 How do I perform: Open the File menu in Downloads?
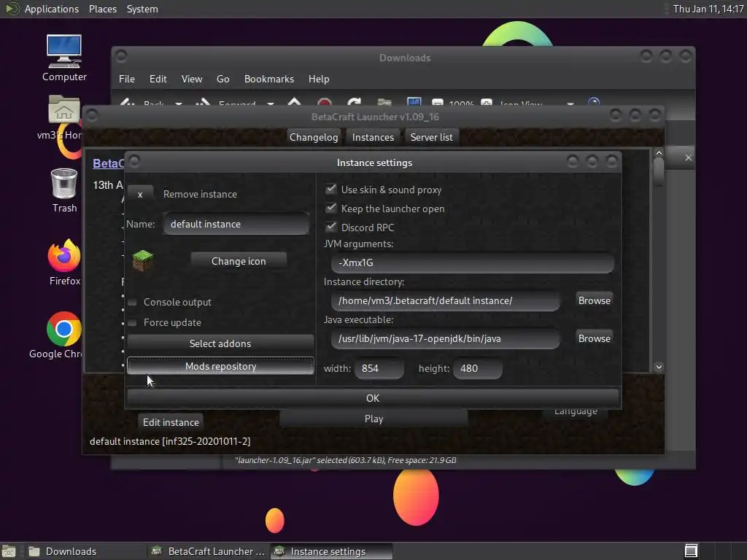click(127, 79)
